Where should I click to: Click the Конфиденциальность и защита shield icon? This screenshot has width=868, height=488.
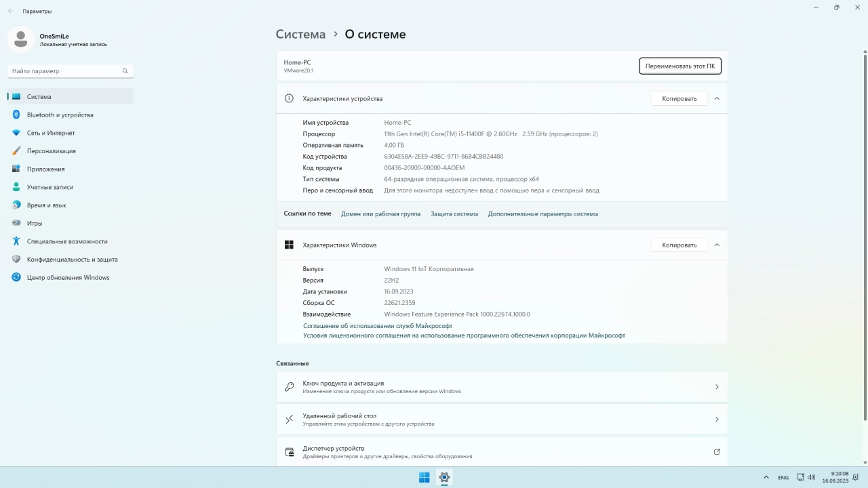click(x=16, y=260)
